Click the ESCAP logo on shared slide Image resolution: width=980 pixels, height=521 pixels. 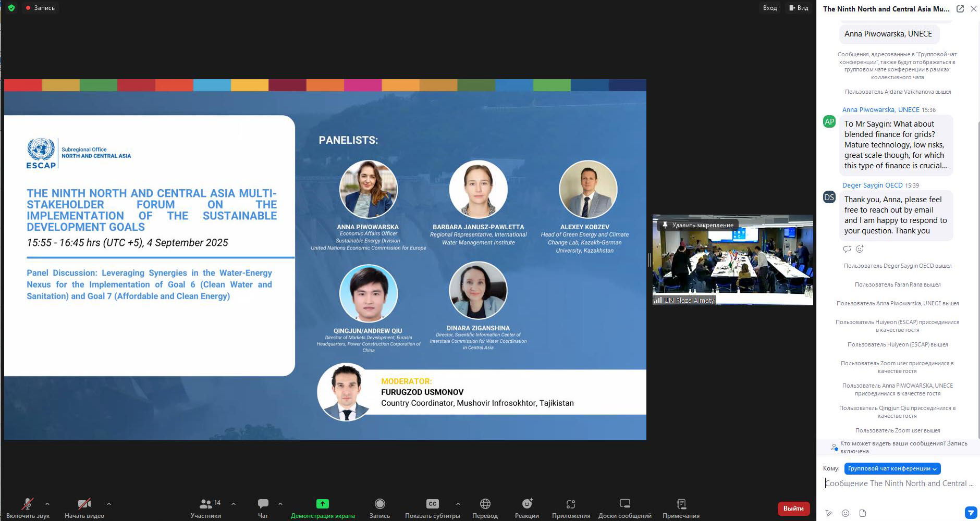(41, 154)
